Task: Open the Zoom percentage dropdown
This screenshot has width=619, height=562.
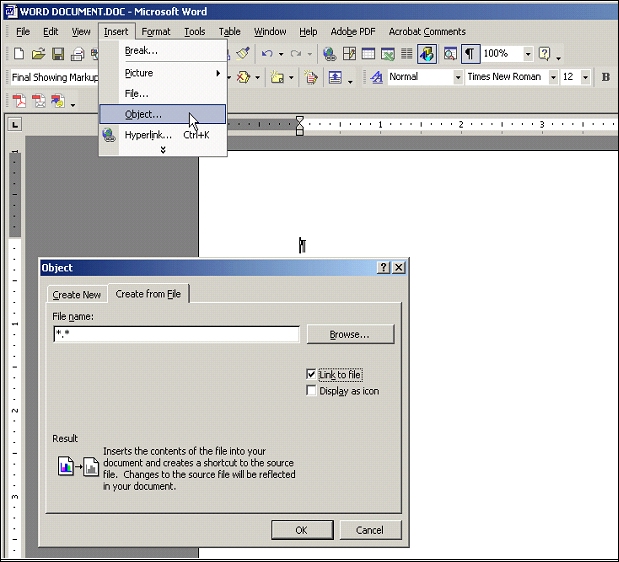Action: [528, 54]
